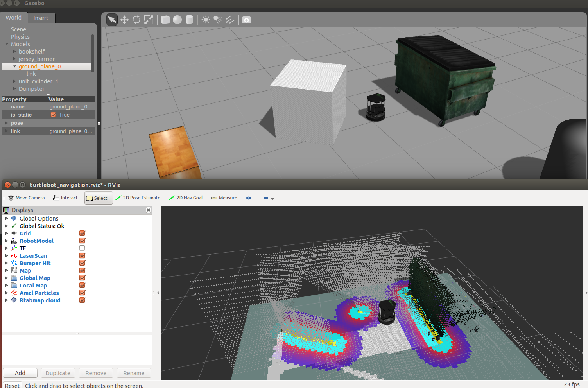Toggle the RobotModel display checkbox
This screenshot has height=388, width=588.
82,241
